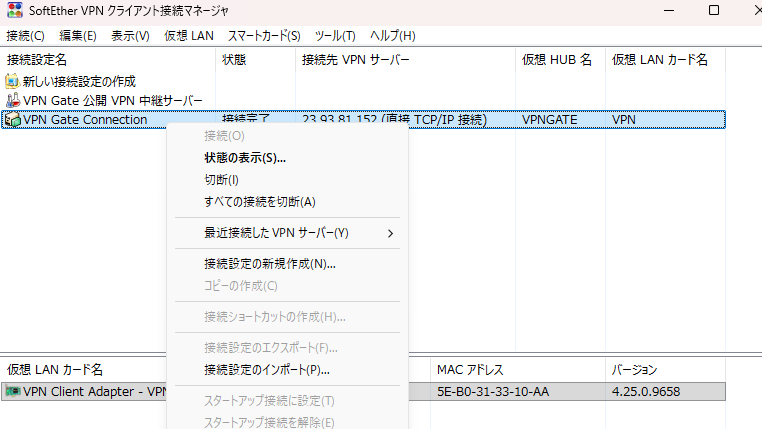Select すべての接続を切断(A) from context menu
Image resolution: width=762 pixels, height=429 pixels.
[x=259, y=202]
